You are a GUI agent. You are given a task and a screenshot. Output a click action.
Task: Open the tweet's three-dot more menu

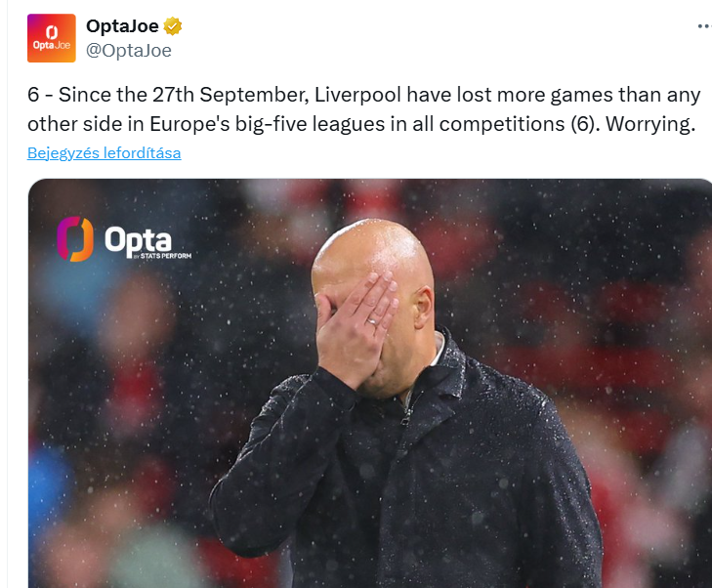tap(704, 26)
